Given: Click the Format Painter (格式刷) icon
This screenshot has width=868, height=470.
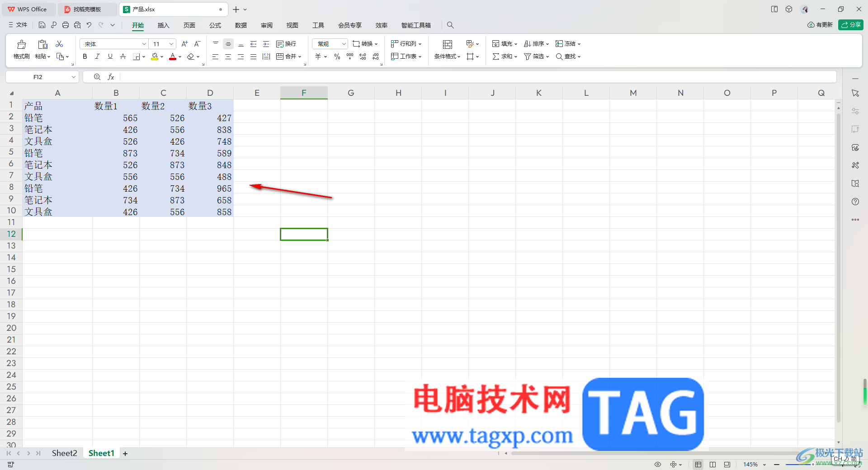Looking at the screenshot, I should point(21,44).
